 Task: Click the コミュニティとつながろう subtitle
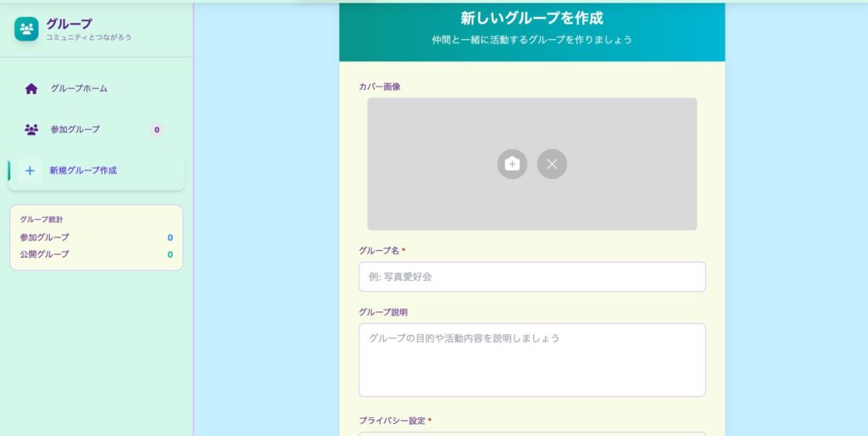coord(88,37)
